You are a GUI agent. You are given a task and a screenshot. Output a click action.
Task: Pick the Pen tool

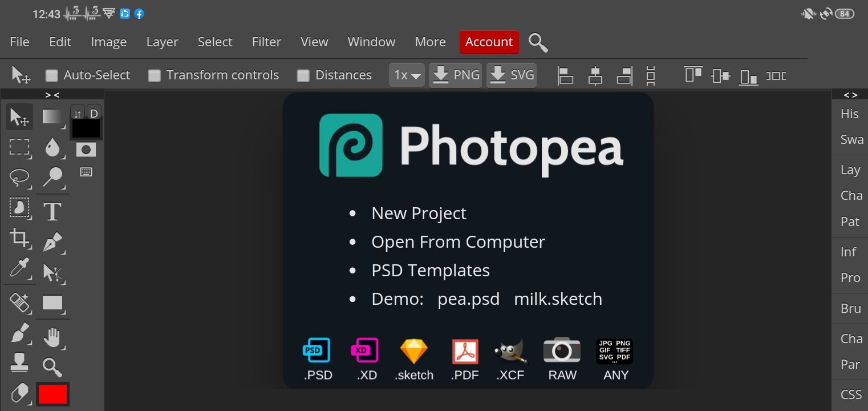tap(53, 242)
